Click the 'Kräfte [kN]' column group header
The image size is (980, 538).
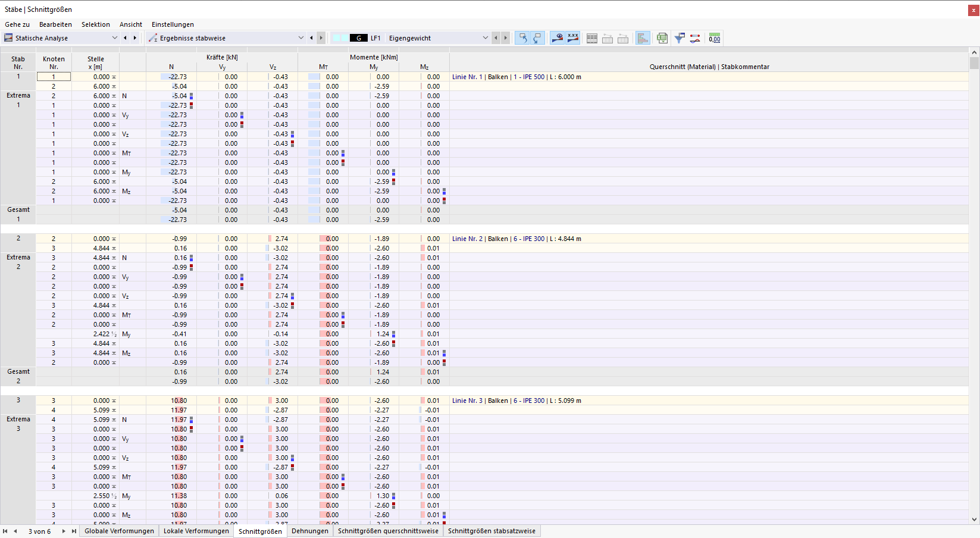222,57
